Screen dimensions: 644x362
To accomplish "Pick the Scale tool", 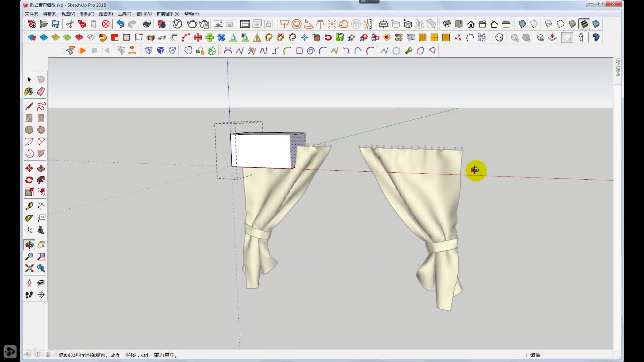I will pyautogui.click(x=29, y=192).
